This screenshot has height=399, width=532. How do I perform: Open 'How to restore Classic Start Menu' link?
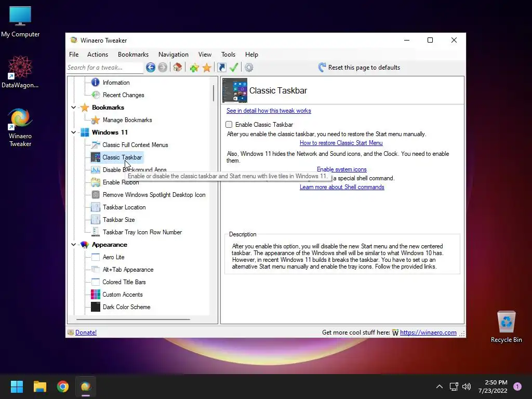[x=341, y=143]
